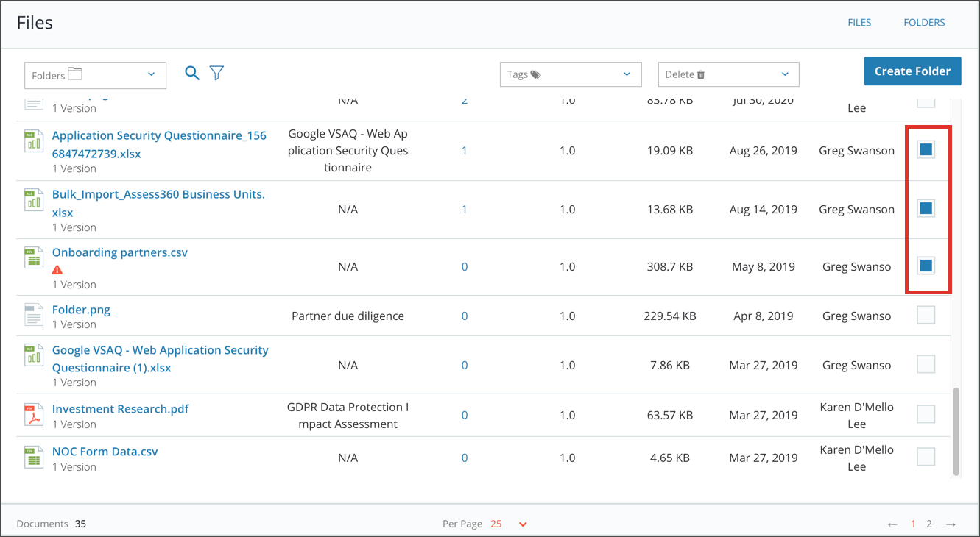Open the NOC Form Data.csv link
The width and height of the screenshot is (980, 537).
(105, 452)
